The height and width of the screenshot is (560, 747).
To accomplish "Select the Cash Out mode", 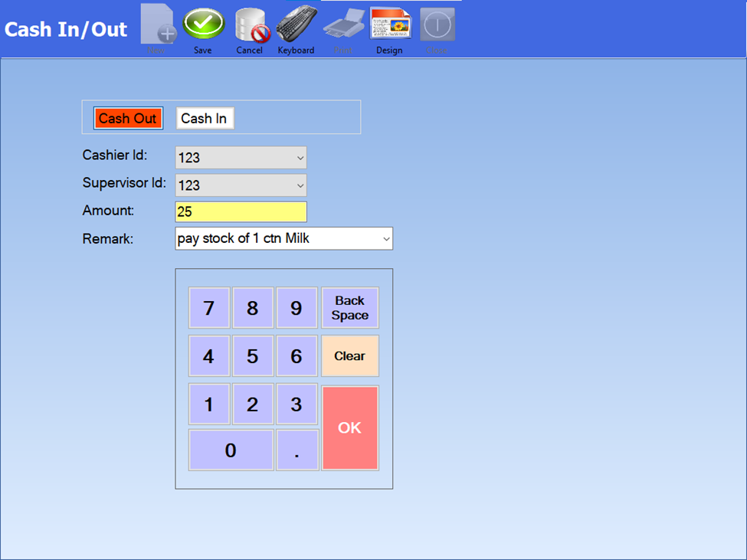I will coord(128,119).
